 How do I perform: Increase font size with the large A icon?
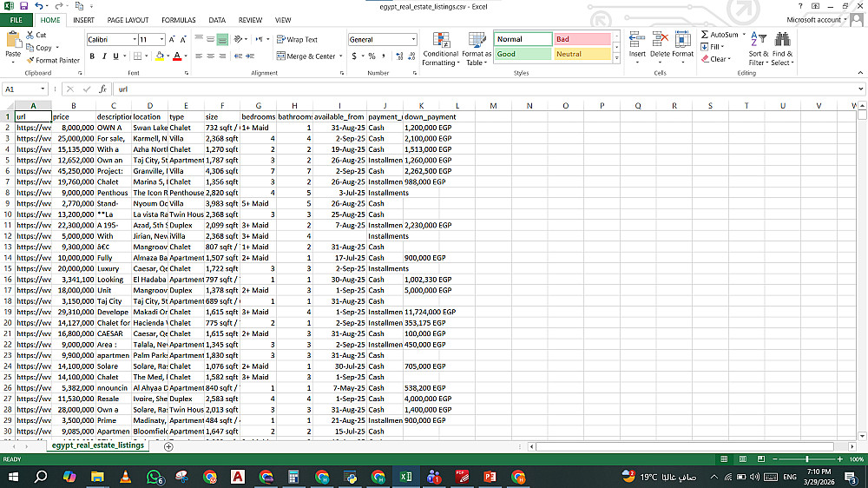coord(172,39)
